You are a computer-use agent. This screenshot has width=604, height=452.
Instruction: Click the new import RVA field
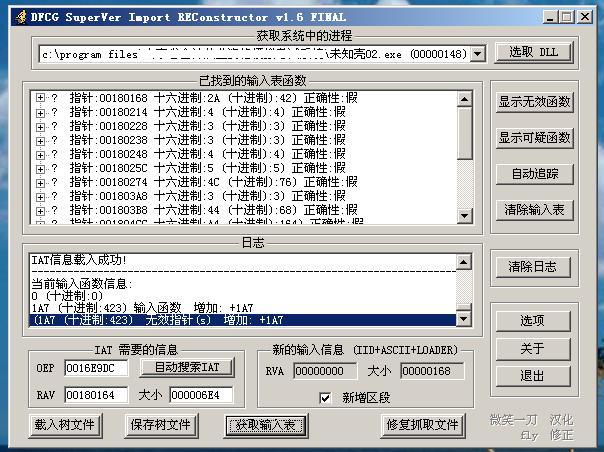325,371
